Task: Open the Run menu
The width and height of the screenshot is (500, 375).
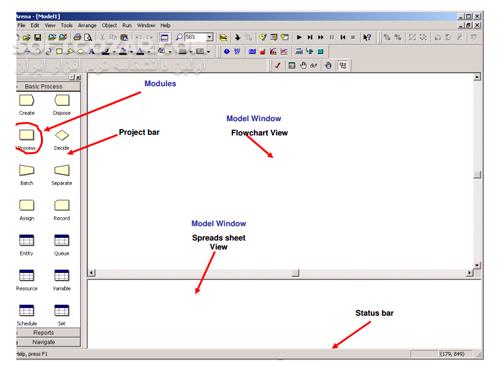Action: [x=127, y=25]
